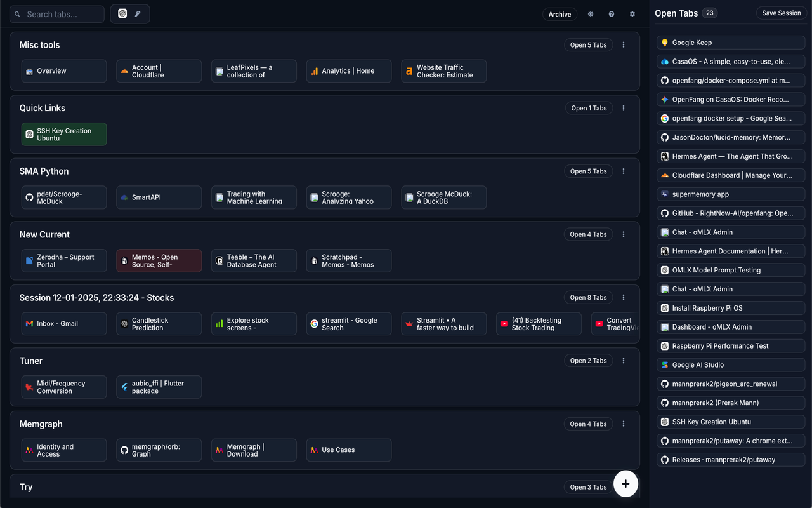
Task: Open the Quick Links three-dot menu
Action: tap(624, 108)
